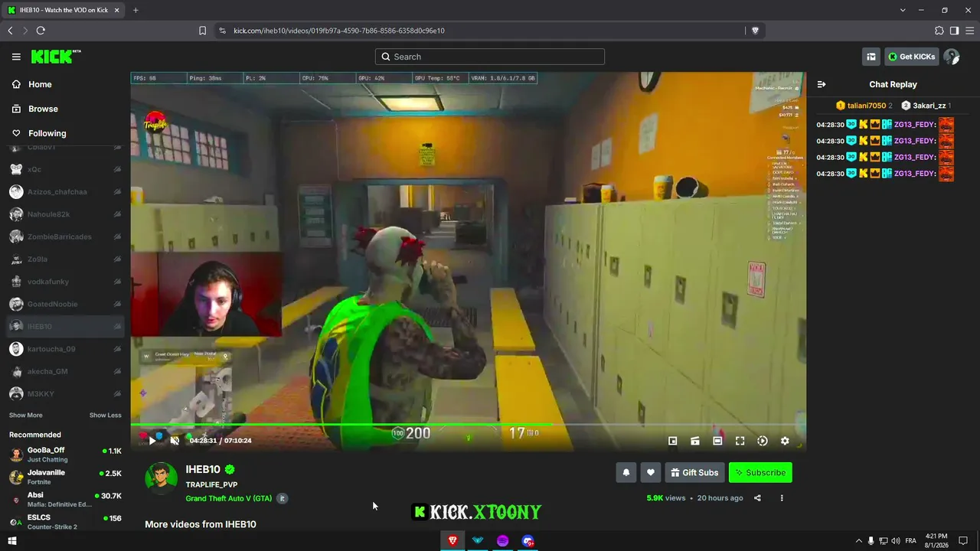Image resolution: width=980 pixels, height=551 pixels.
Task: Unmute the video player volume
Action: [x=175, y=441]
